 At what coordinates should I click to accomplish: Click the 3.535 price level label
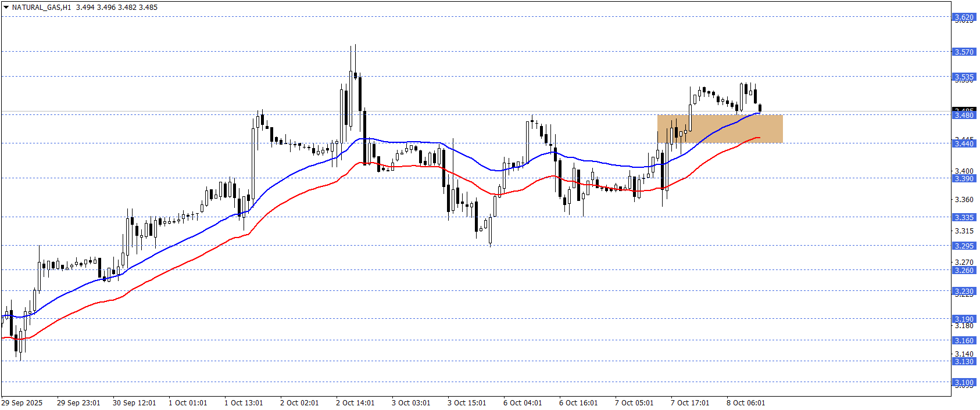[964, 77]
